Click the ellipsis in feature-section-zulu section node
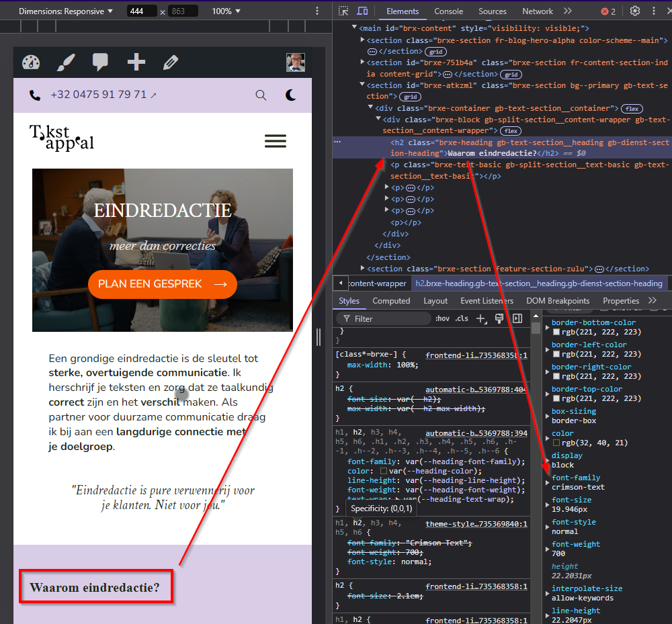 (599, 269)
